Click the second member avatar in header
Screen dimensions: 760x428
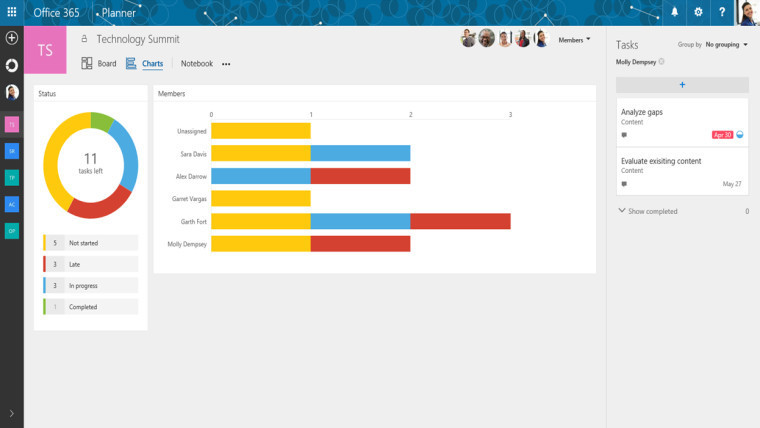coord(486,38)
